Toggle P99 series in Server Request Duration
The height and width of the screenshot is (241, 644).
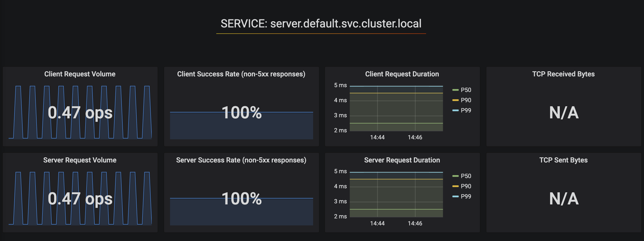click(x=466, y=196)
